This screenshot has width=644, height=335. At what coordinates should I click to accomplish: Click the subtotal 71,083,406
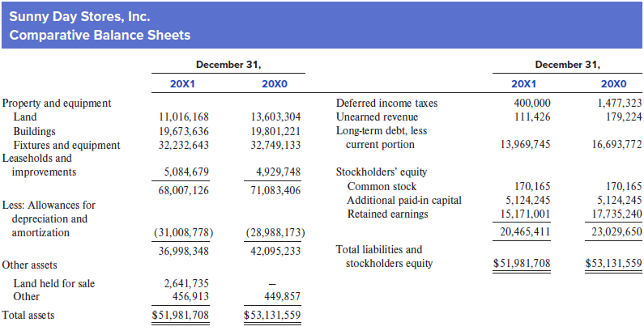(x=275, y=190)
